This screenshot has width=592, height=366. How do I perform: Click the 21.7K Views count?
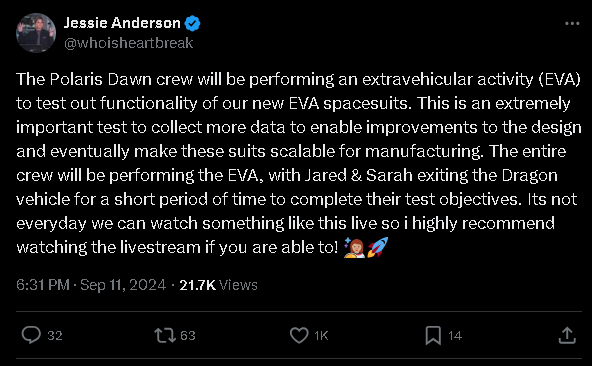[218, 285]
